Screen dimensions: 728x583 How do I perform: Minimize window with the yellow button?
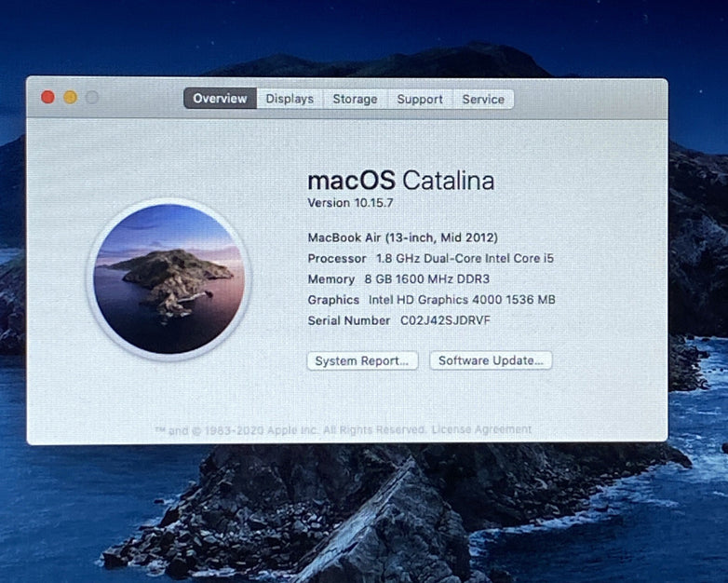(70, 97)
